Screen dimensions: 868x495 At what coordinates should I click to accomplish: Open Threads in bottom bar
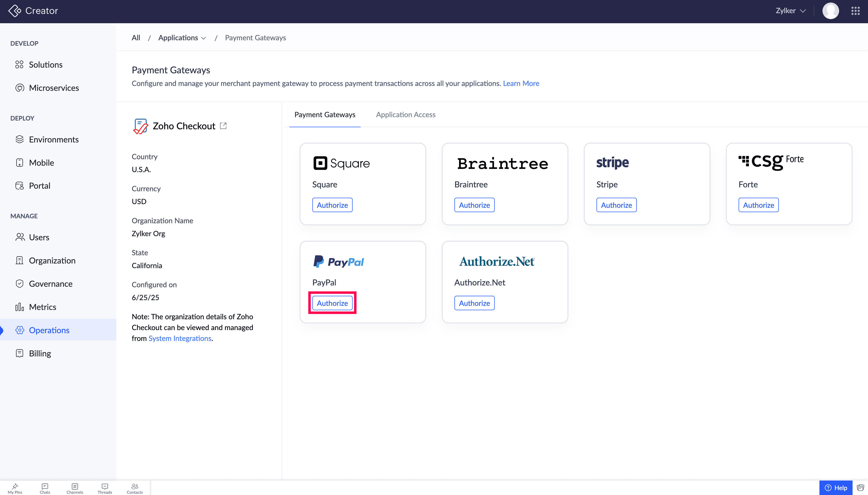105,488
